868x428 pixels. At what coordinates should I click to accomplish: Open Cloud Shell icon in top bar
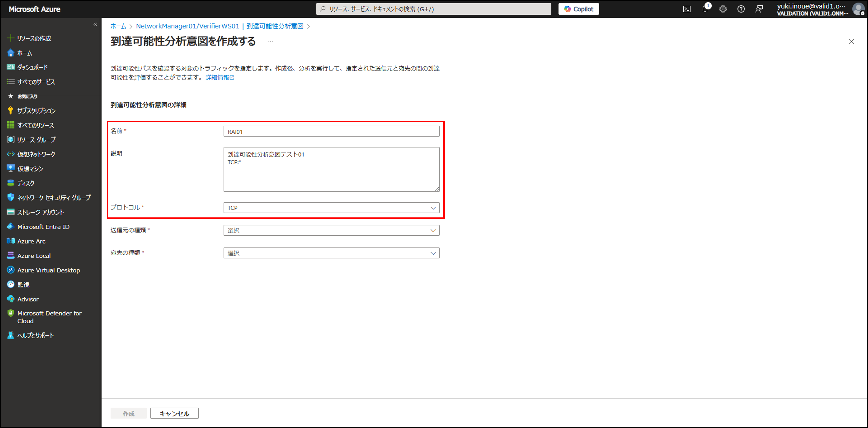coord(686,9)
